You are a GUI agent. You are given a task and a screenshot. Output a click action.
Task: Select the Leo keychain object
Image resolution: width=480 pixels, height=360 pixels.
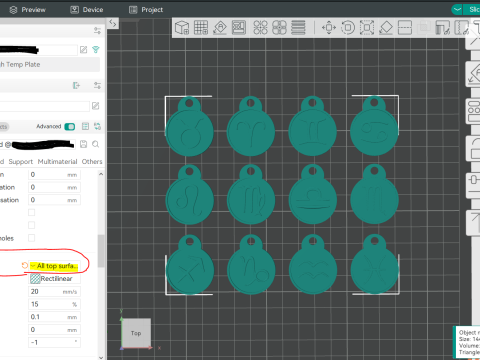[x=190, y=195]
